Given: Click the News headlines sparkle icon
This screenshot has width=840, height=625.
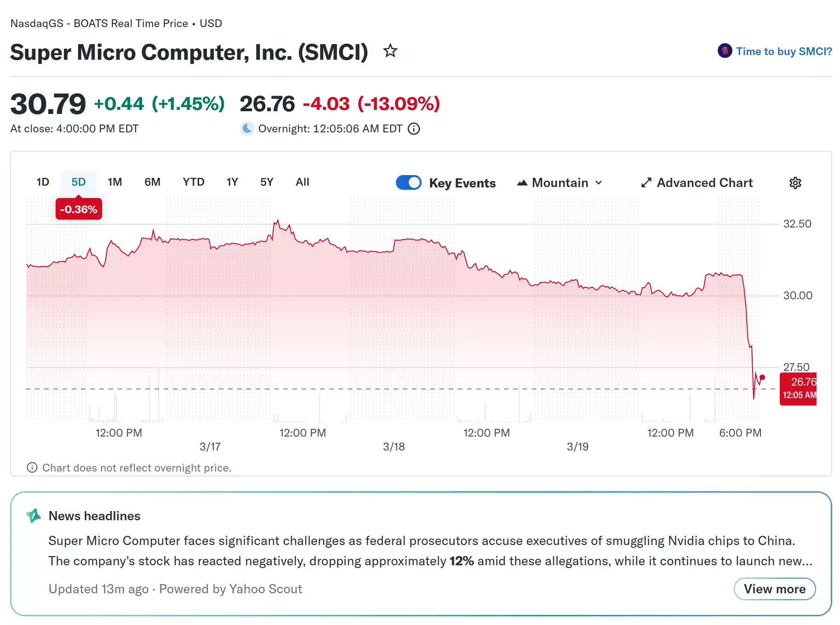Looking at the screenshot, I should click(x=34, y=516).
